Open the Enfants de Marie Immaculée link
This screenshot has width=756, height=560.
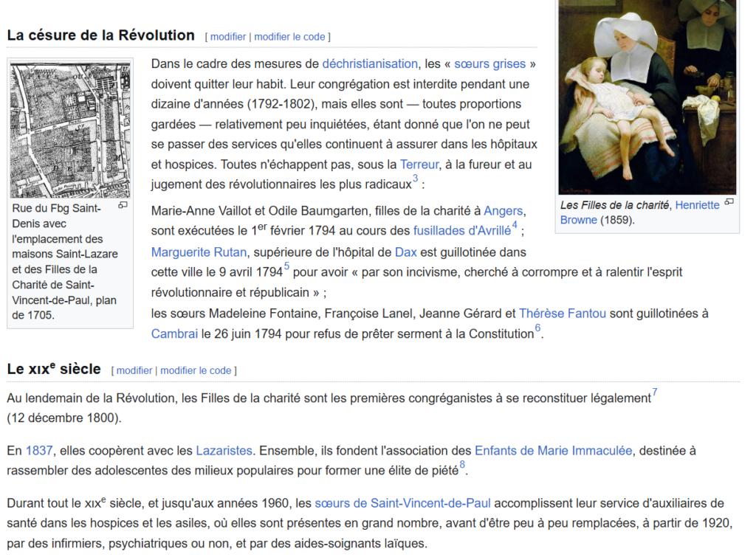553,450
